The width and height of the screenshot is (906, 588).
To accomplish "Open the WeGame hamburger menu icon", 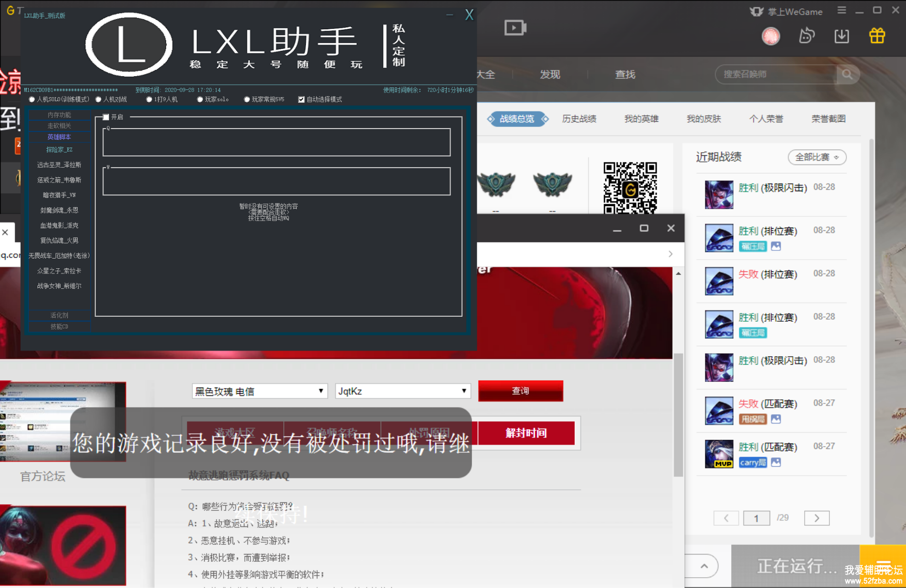I will click(841, 10).
